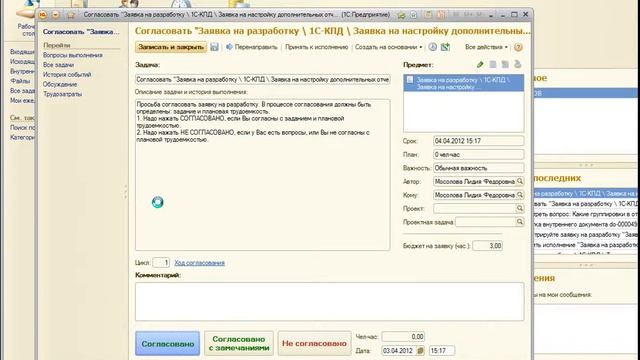Click the green icon beside the clock
Image resolution: width=640 pixels, height=360 pixels.
[x=445, y=47]
